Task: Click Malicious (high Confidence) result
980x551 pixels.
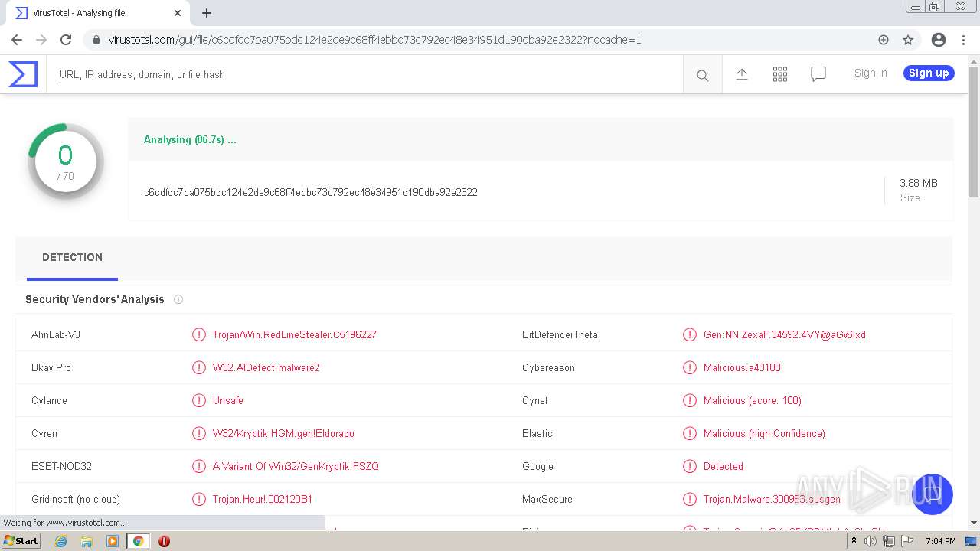Action: (x=764, y=433)
